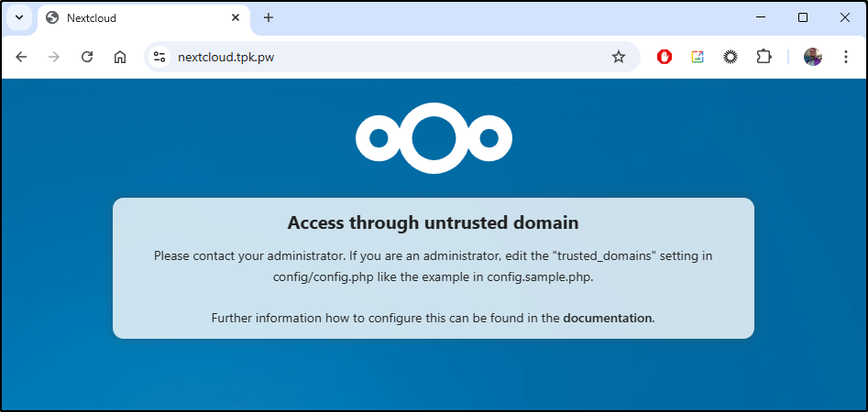
Task: Open the Chrome profile avatar
Action: pos(813,57)
